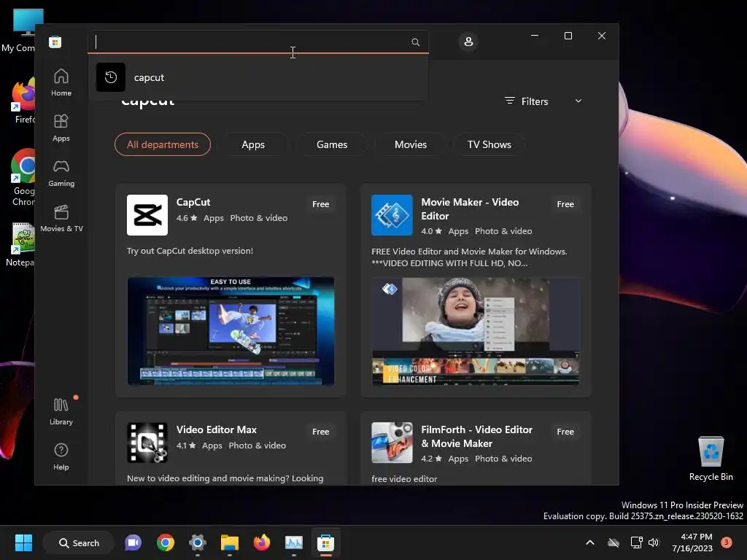Click Free button on Movie Maker card

tap(565, 204)
